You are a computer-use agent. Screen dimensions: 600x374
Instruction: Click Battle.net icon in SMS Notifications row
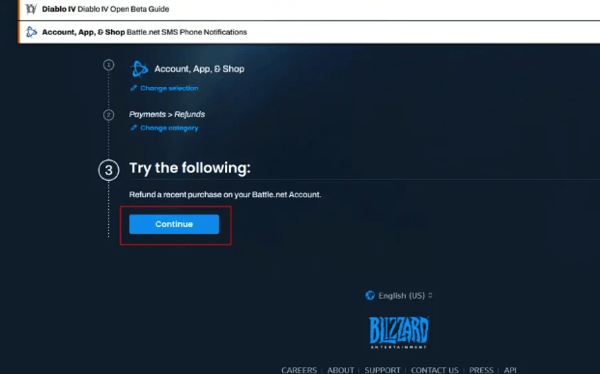[31, 32]
